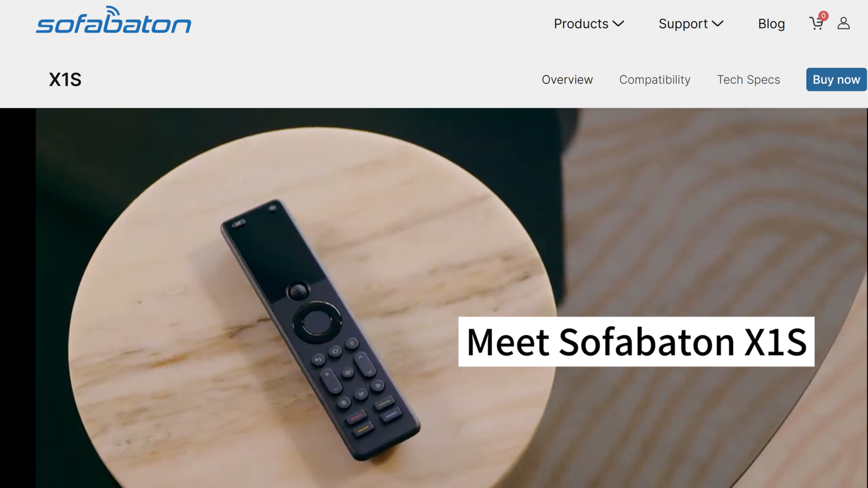The height and width of the screenshot is (488, 868).
Task: Open the user account icon
Action: [x=844, y=23]
